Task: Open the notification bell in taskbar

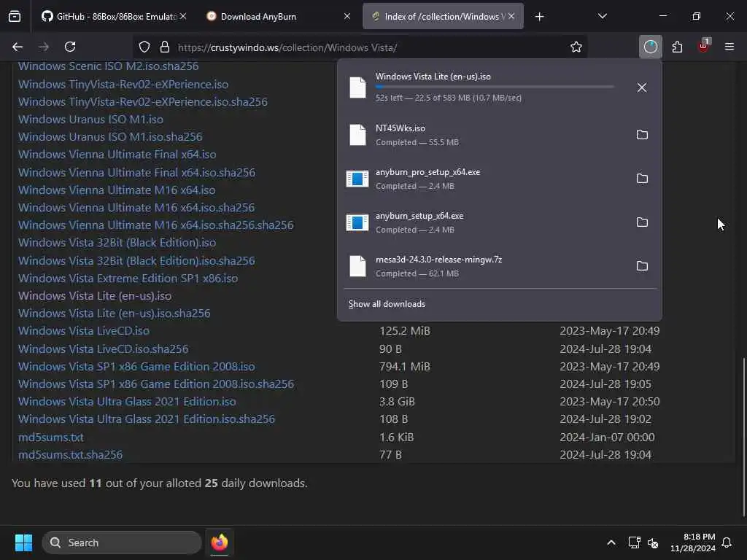Action: tap(727, 542)
